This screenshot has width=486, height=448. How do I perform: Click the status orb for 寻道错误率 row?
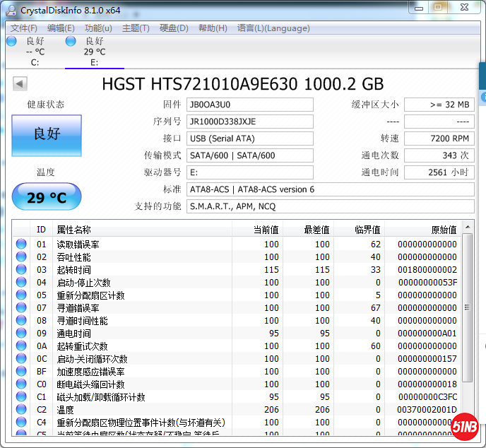(21, 308)
